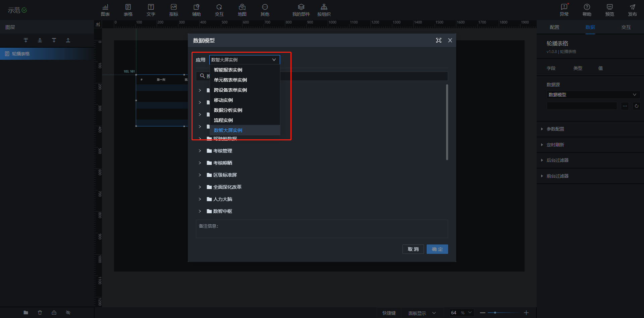Switch to the 配置 tab
This screenshot has width=644, height=318.
click(x=554, y=27)
